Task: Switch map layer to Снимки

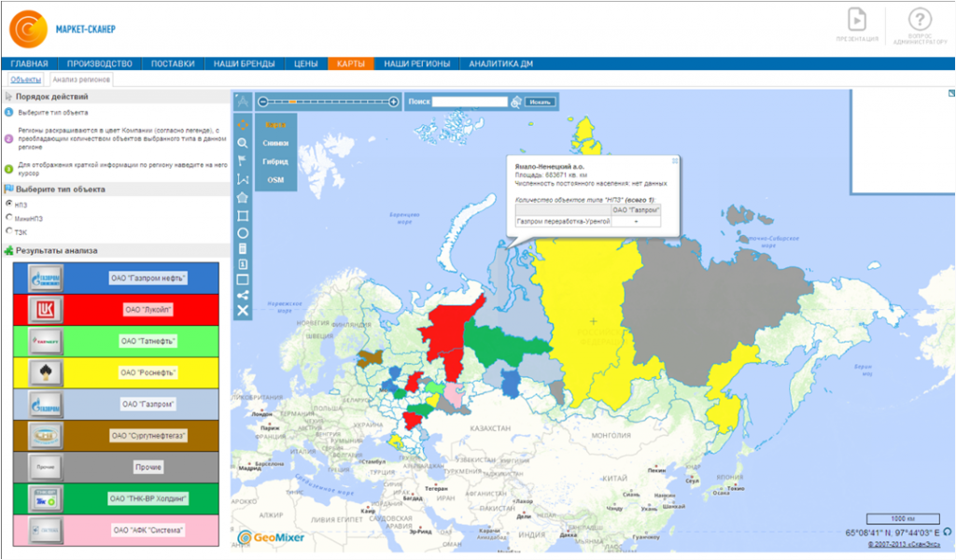Action: (275, 143)
